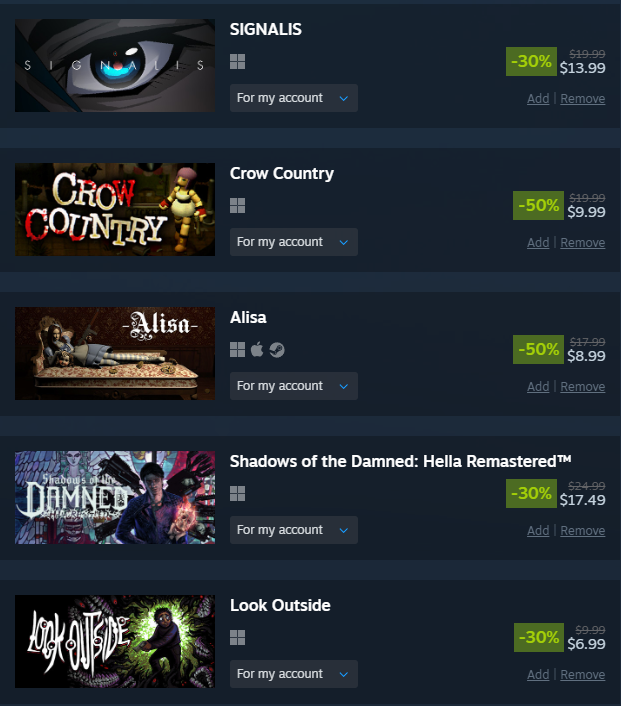
Task: Remove Alisa from the cart
Action: pos(582,387)
